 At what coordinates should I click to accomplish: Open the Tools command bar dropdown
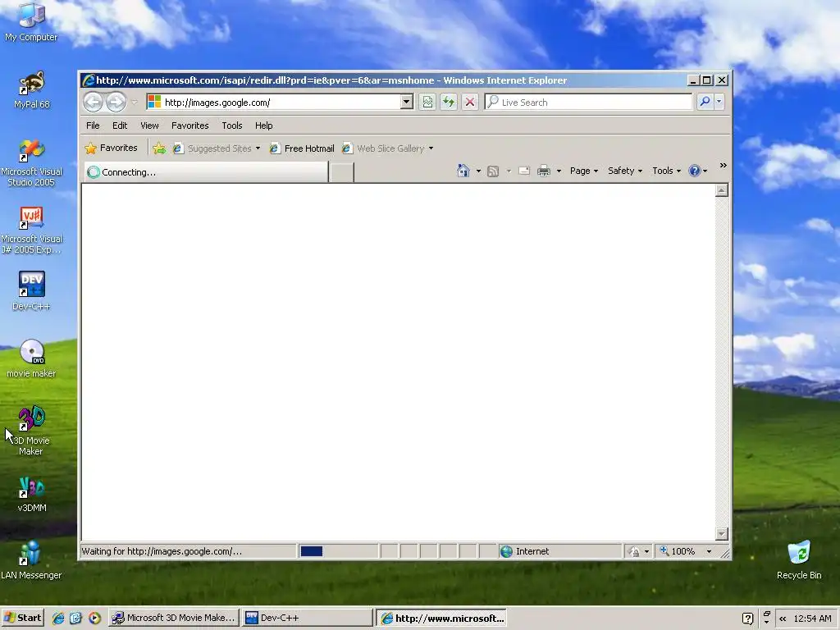point(666,171)
